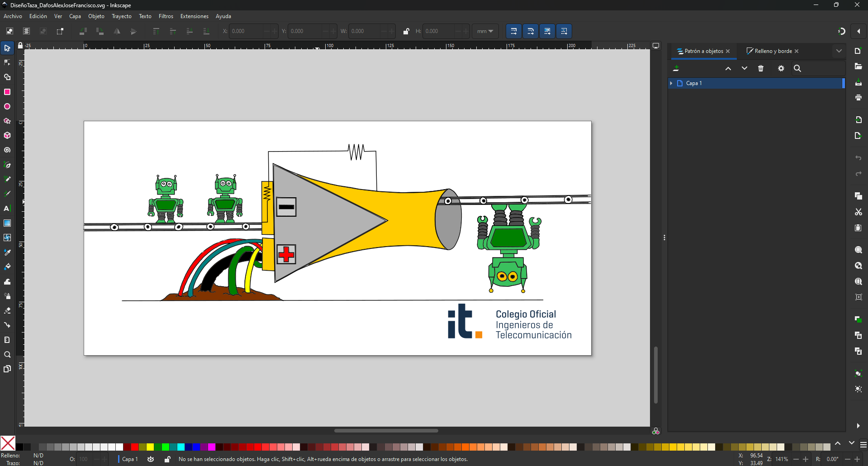Open the current layer Capa 1 selector
The height and width of the screenshot is (466, 868).
click(130, 459)
